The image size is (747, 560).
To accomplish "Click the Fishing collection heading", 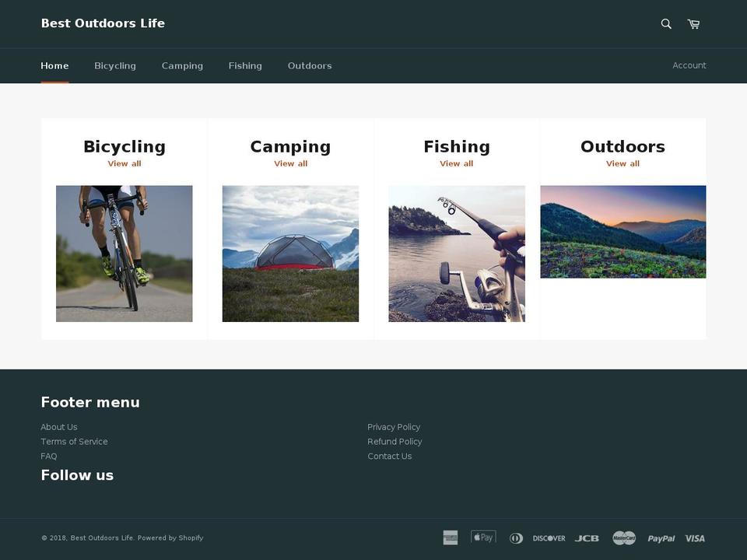I will point(457,146).
